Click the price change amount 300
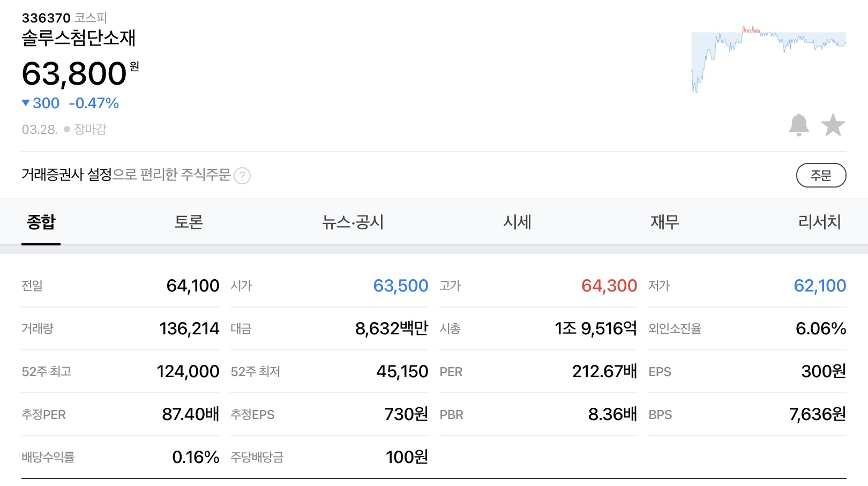This screenshot has width=868, height=486. 46,103
